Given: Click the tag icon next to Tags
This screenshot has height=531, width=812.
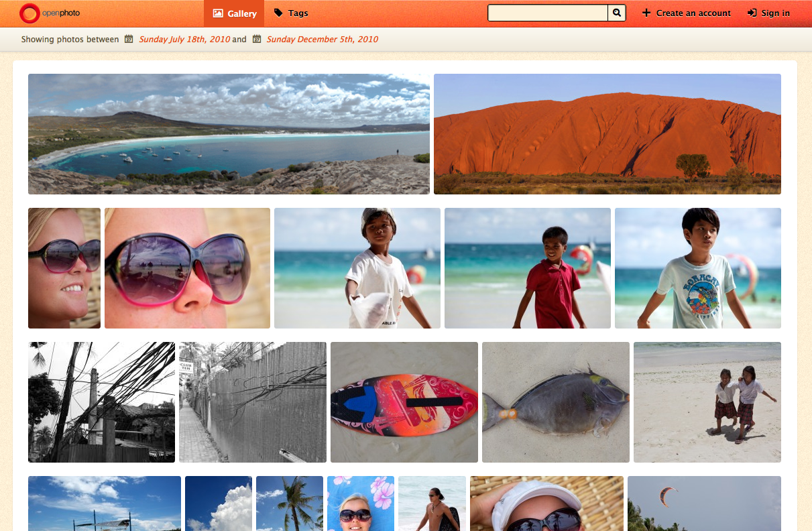Looking at the screenshot, I should click(278, 13).
